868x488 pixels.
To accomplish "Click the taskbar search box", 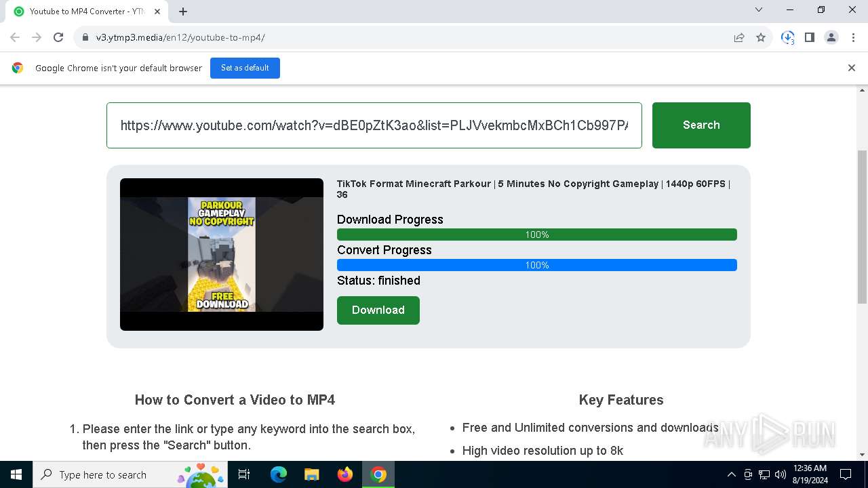I will pos(130,474).
